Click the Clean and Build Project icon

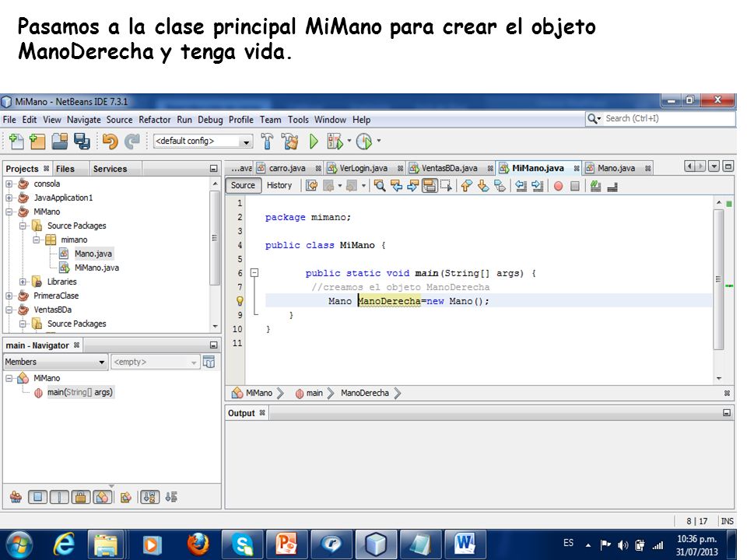[x=289, y=141]
